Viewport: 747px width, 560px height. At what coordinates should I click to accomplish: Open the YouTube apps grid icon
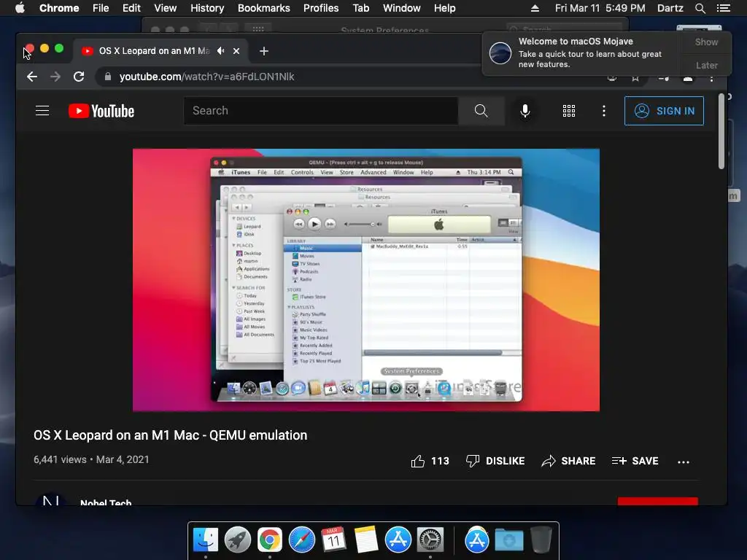(x=569, y=111)
